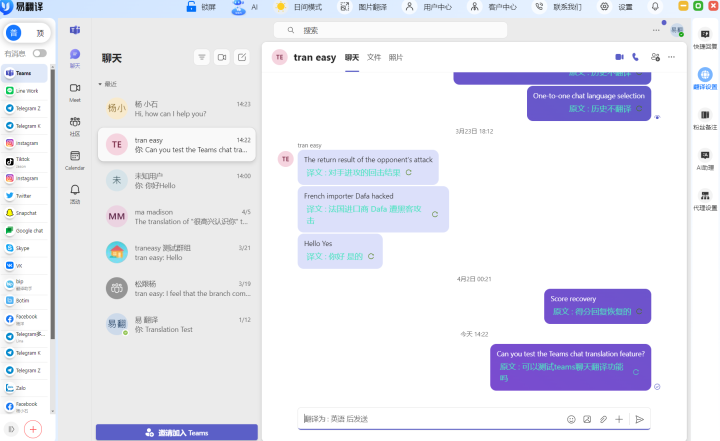Open contact us option
720x441 pixels.
click(x=558, y=7)
